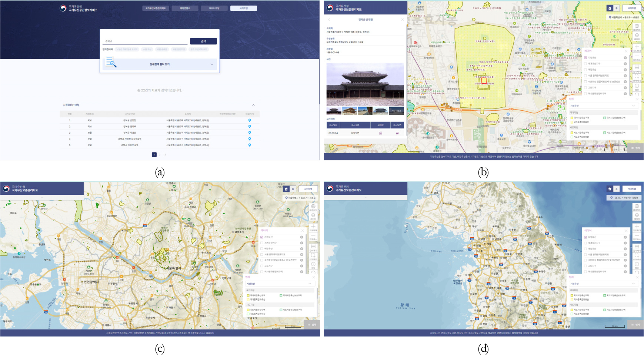Click the search input field containing 경복궁
The width and height of the screenshot is (644, 355).
pos(144,41)
